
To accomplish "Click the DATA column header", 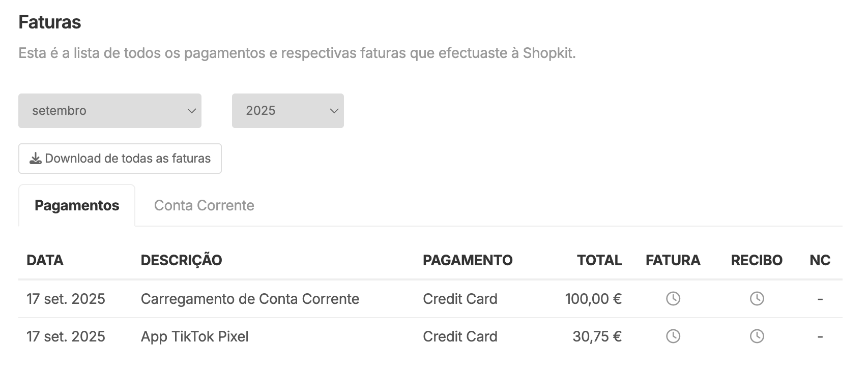I will pyautogui.click(x=45, y=260).
